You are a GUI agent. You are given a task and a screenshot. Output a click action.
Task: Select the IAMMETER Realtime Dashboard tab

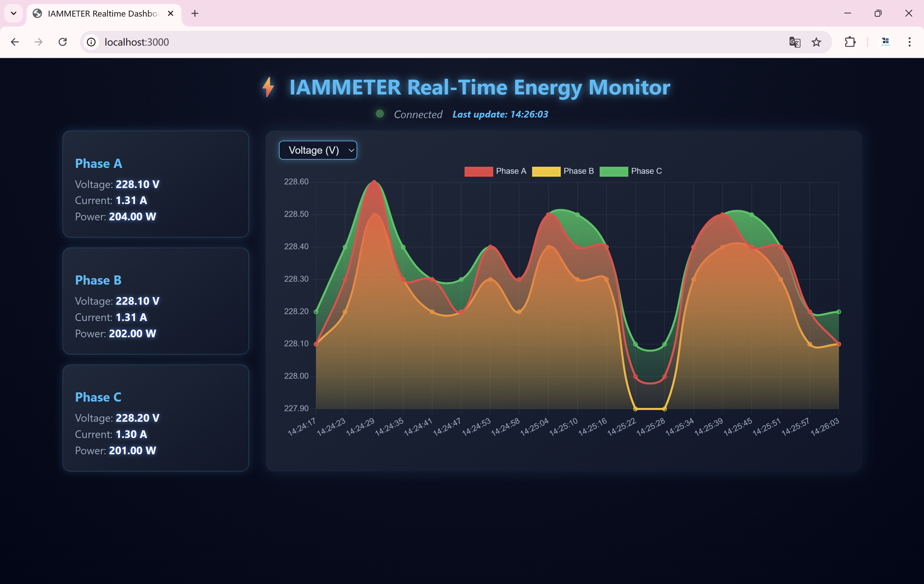click(x=102, y=13)
